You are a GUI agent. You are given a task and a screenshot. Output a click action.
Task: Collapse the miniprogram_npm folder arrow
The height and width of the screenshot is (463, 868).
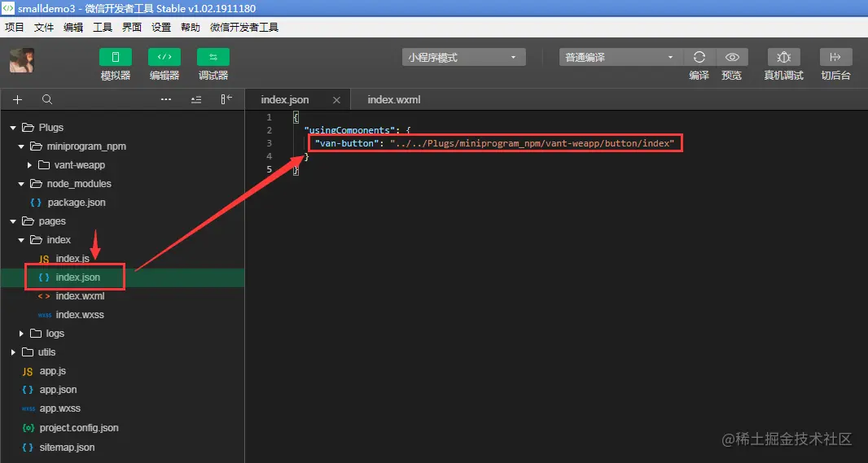(21, 146)
